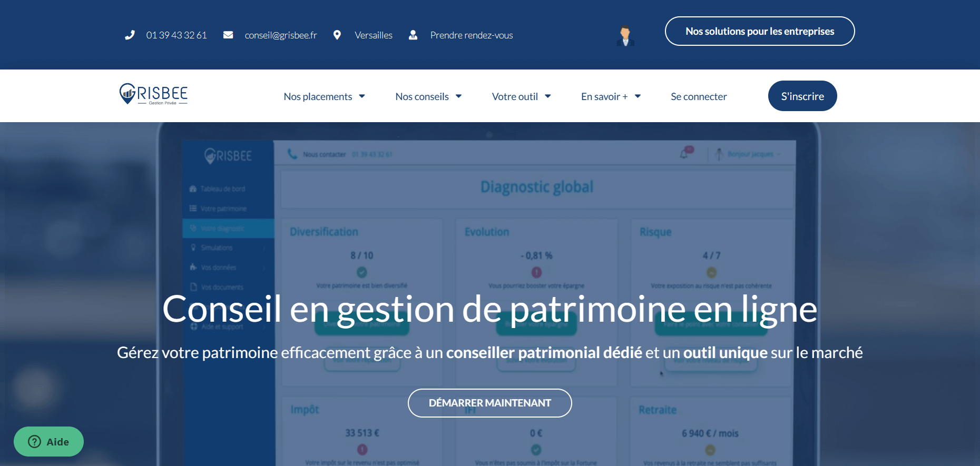Image resolution: width=980 pixels, height=466 pixels.
Task: Click Se connecter in the navigation
Action: pos(699,96)
